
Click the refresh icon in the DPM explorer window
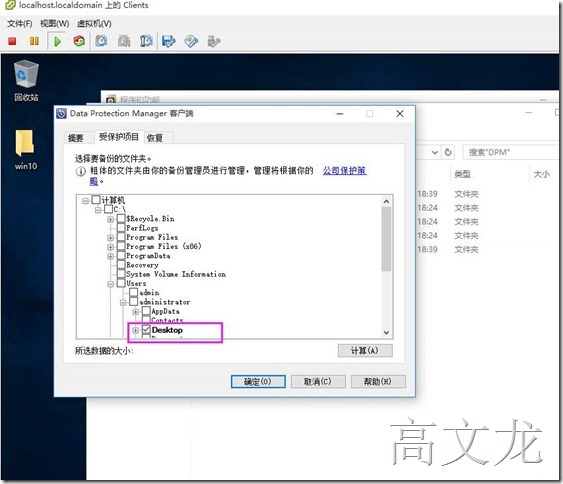coord(448,152)
